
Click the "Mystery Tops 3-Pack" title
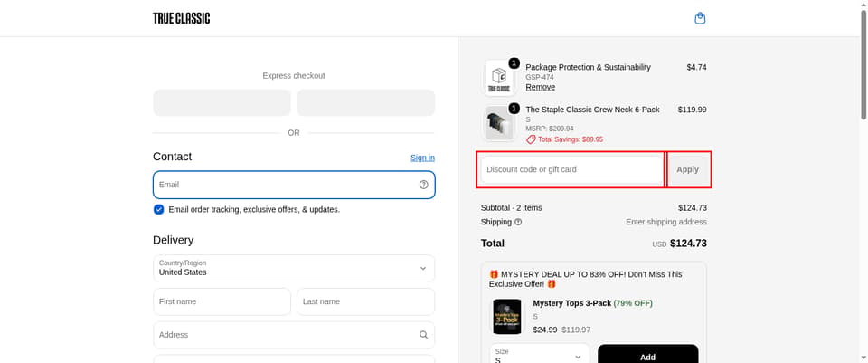tap(571, 303)
